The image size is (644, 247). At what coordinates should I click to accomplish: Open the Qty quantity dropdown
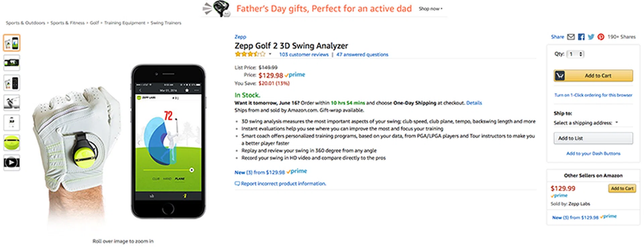click(576, 54)
